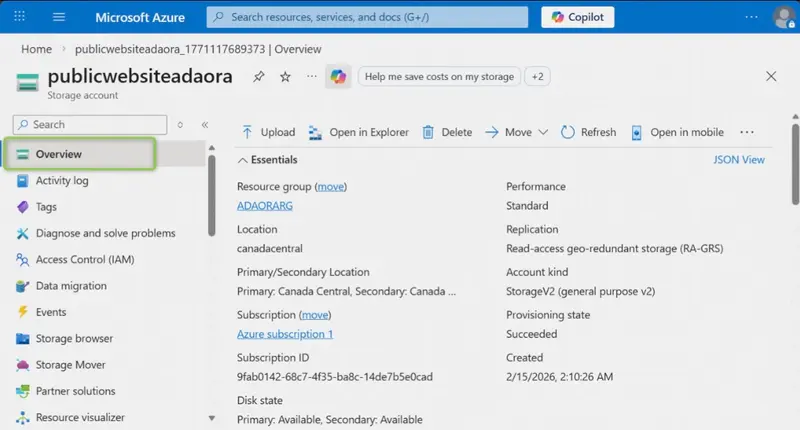
Task: Focus the global search resources field
Action: click(367, 17)
